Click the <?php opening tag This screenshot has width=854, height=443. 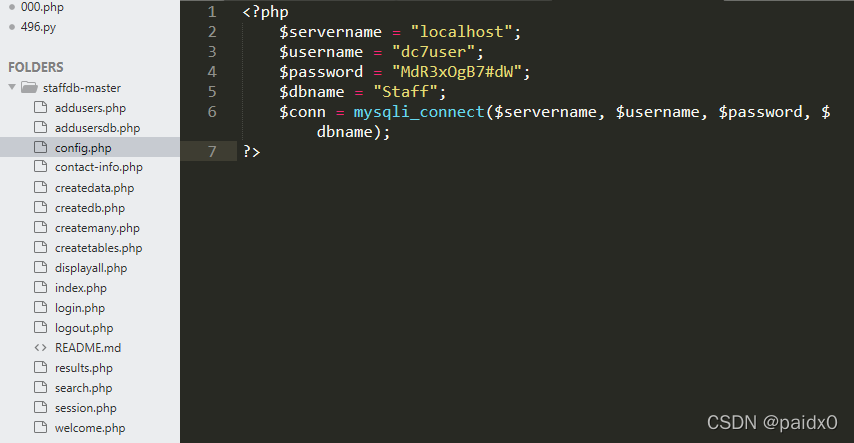pyautogui.click(x=265, y=12)
